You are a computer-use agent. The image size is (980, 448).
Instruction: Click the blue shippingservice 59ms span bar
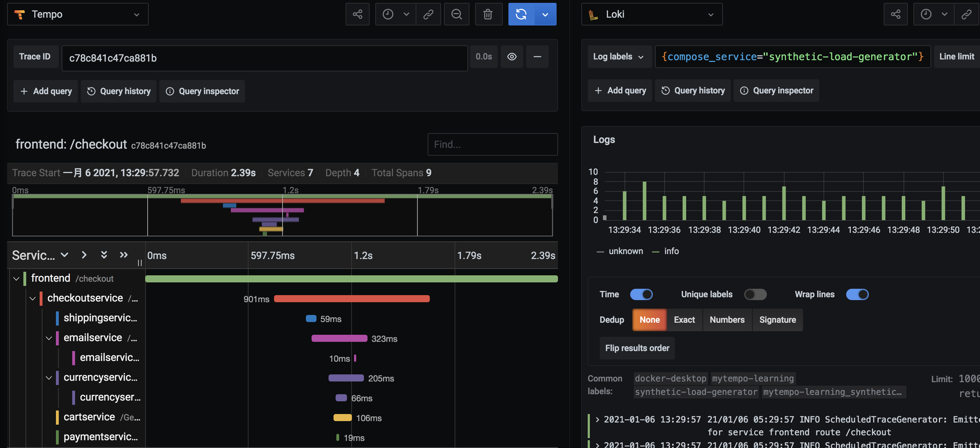(311, 319)
